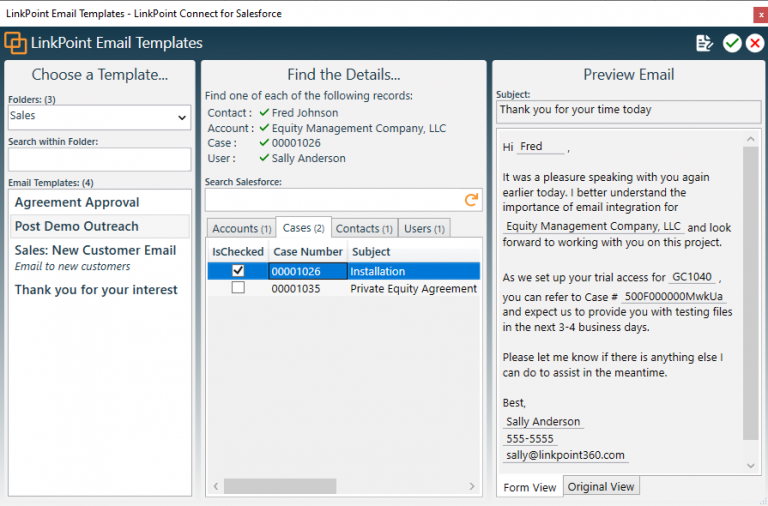This screenshot has height=506, width=768.
Task: Close the LinkPoint window
Action: pos(761,15)
